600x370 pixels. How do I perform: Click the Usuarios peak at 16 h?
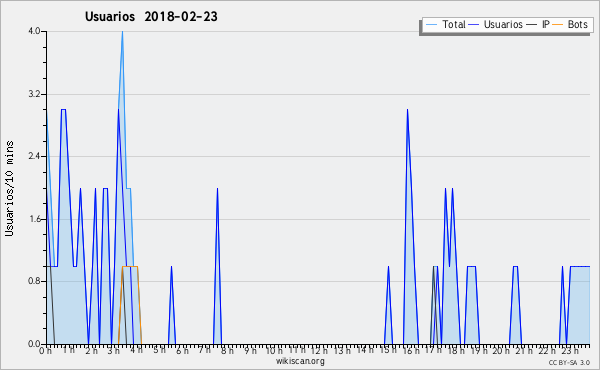[407, 110]
